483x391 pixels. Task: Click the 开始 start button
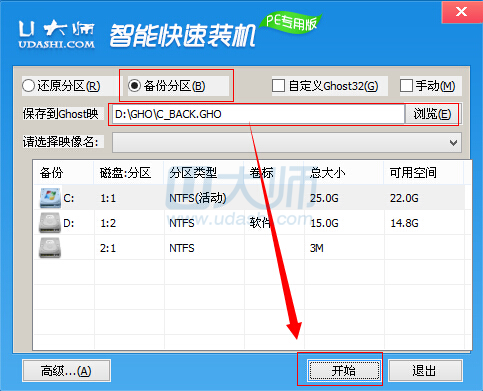tap(344, 371)
